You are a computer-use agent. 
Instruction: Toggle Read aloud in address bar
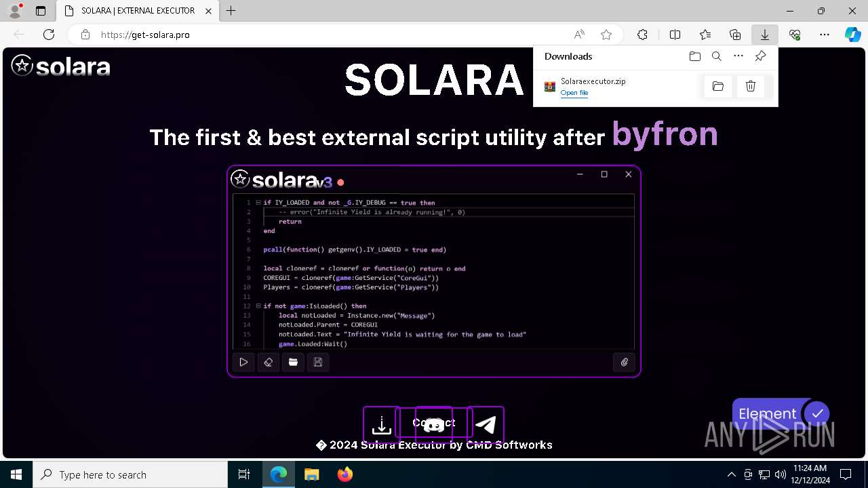click(579, 35)
